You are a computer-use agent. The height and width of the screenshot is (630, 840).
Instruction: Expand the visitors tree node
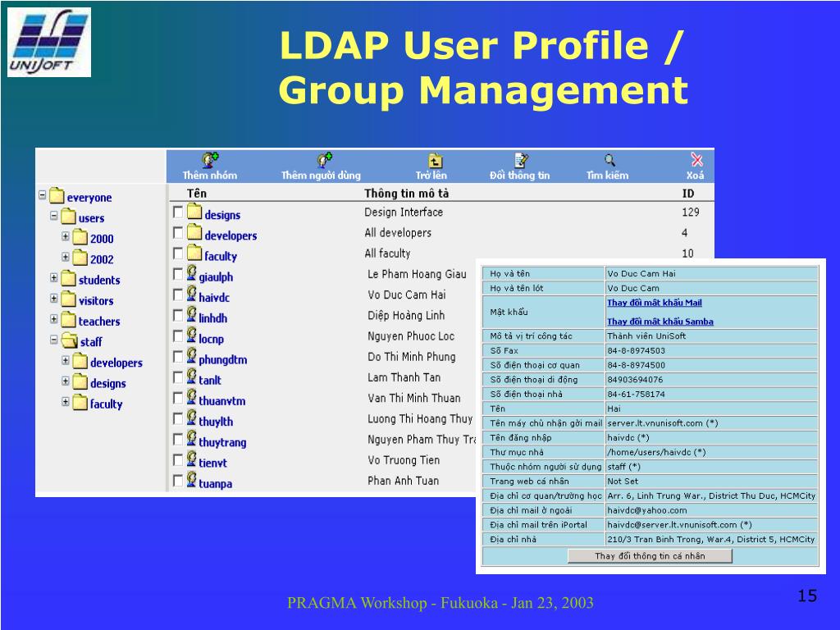[53, 299]
